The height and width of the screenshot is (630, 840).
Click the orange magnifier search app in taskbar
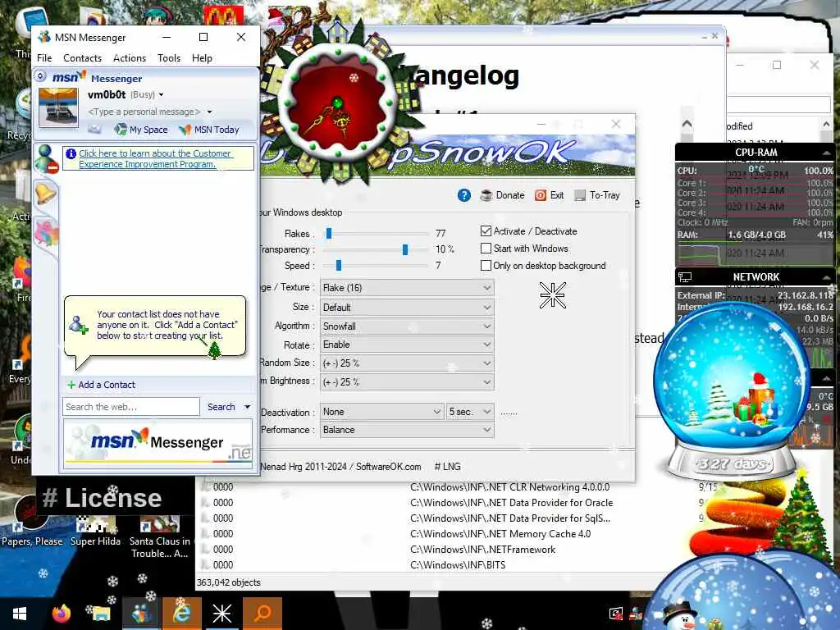click(x=262, y=614)
